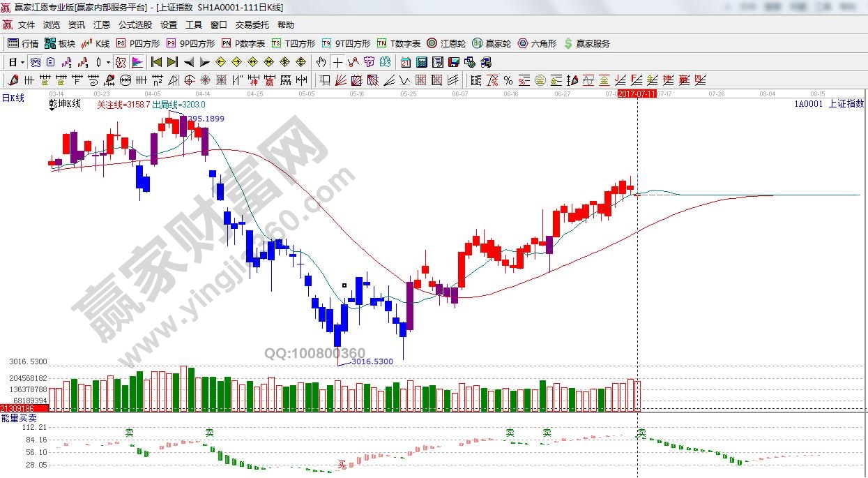The height and width of the screenshot is (478, 868).
Task: Click the hand pan tool icon
Action: pos(321,62)
